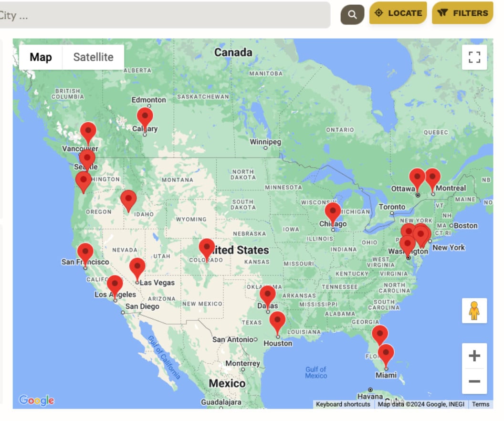Viewport: 504px width, 421px height.
Task: Click the Houston map marker
Action: coord(277,321)
